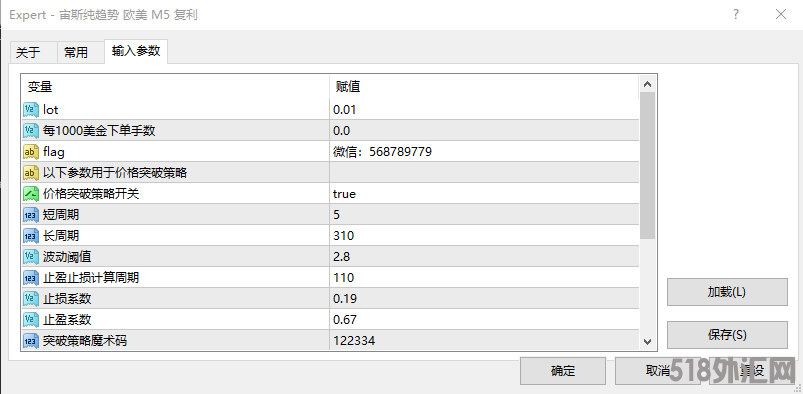
Task: Open the help question mark in title bar
Action: tap(736, 14)
